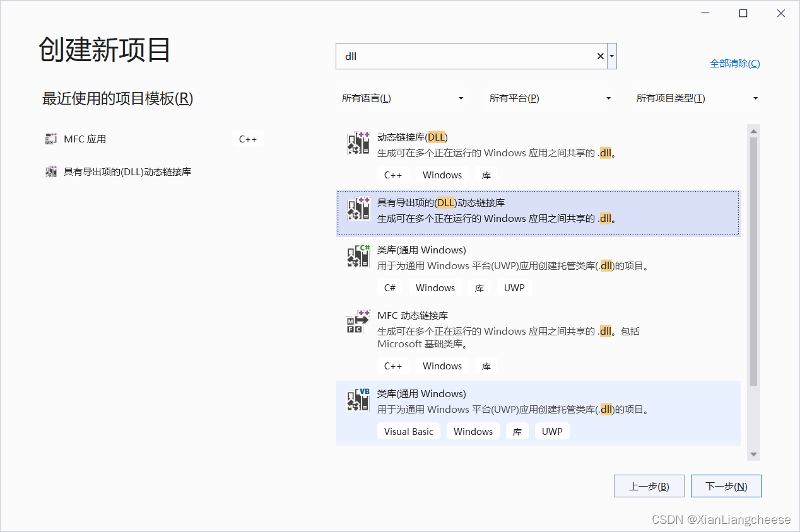Select the 具有导出项的(DLL)动态链接库 template in results
Viewport: 800px width, 532px height.
(x=538, y=213)
